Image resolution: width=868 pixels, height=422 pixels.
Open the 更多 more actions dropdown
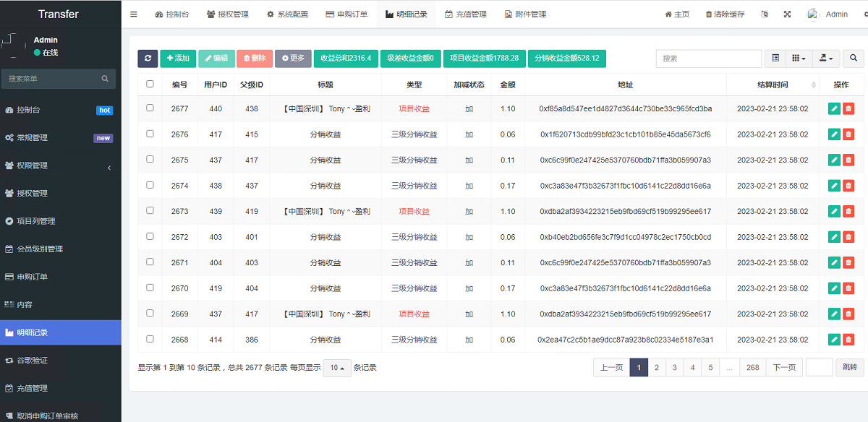[293, 59]
